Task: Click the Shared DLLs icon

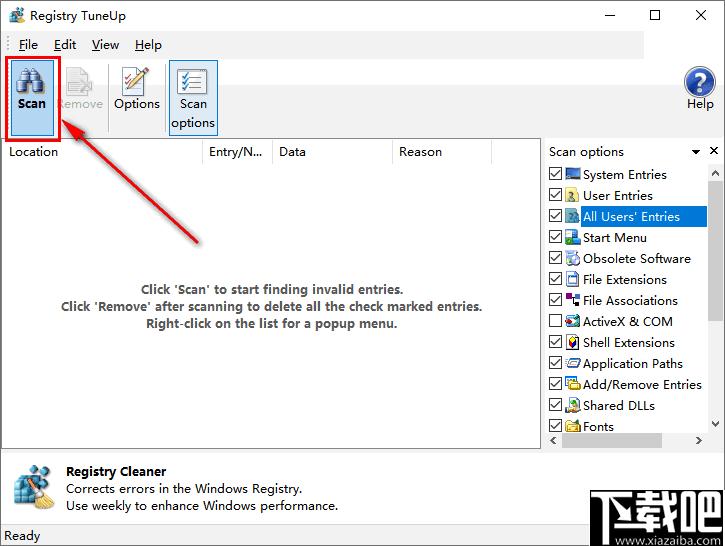Action: [x=572, y=405]
